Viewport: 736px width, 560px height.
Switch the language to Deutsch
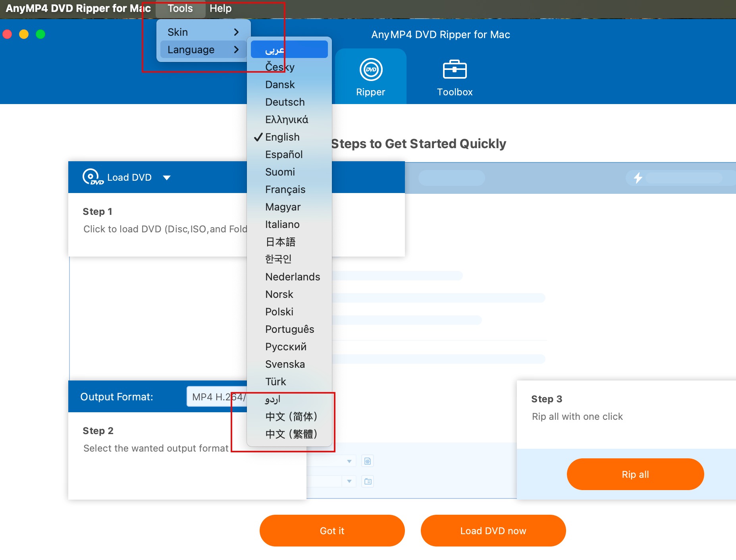[285, 102]
